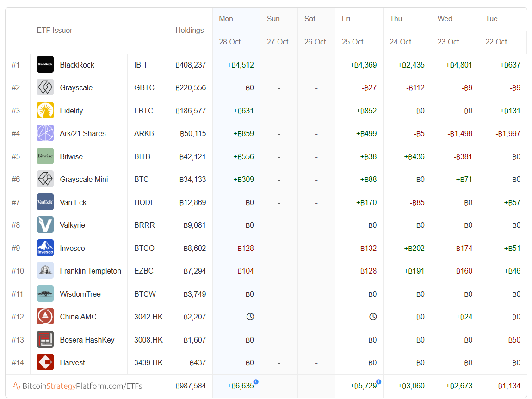Click the China AMC red logo
The width and height of the screenshot is (532, 399).
[45, 317]
